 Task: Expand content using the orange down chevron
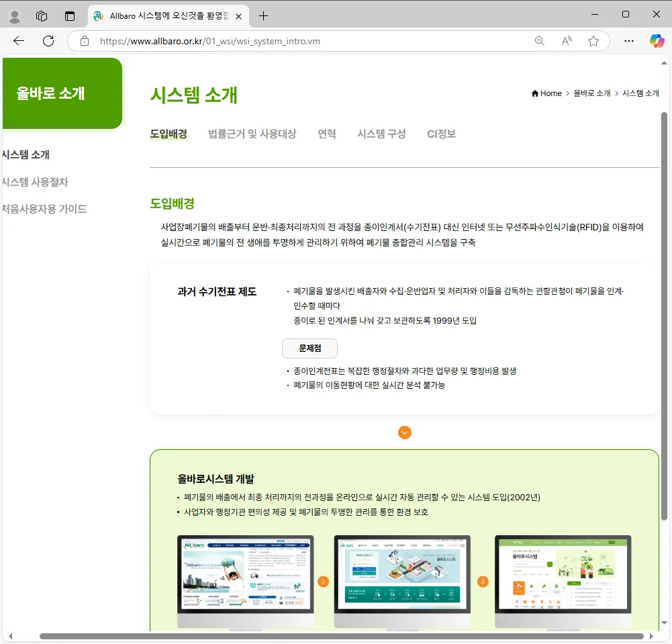404,432
